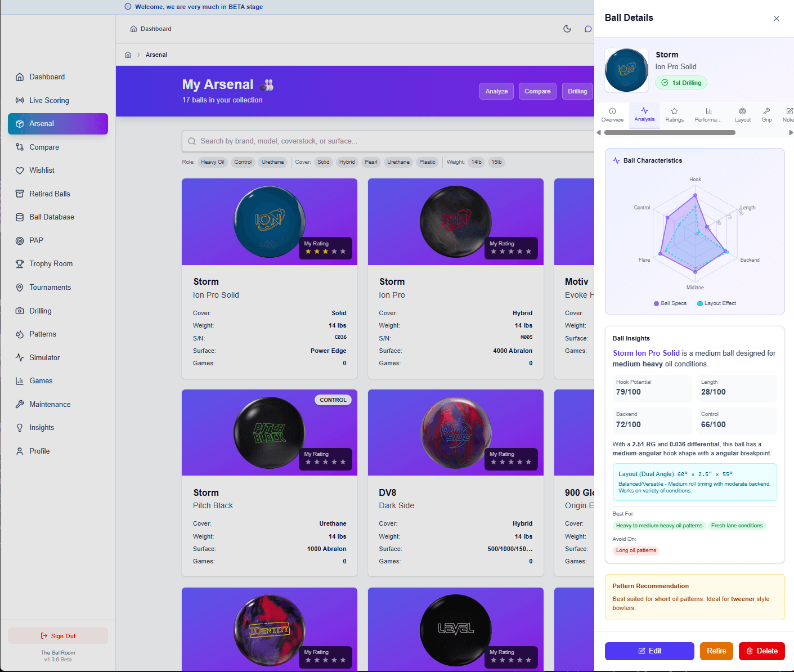Switch to the Layout tab
This screenshot has height=672, width=794.
742,115
